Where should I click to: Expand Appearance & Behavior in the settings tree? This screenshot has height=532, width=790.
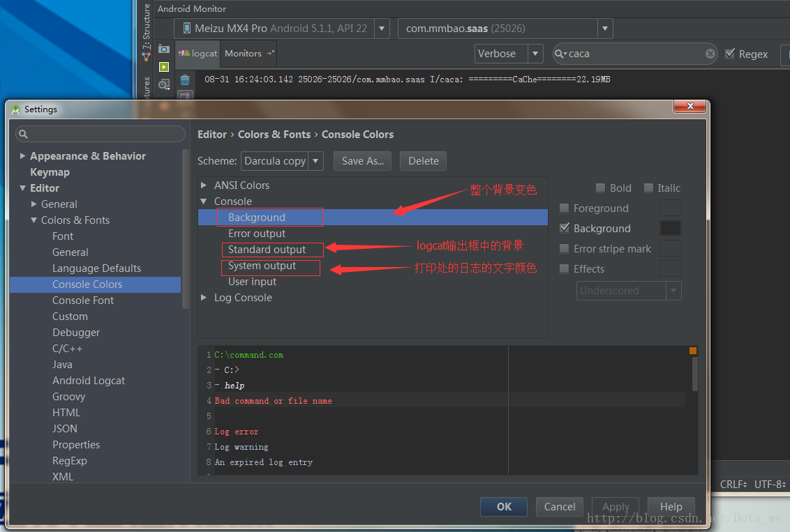(22, 156)
